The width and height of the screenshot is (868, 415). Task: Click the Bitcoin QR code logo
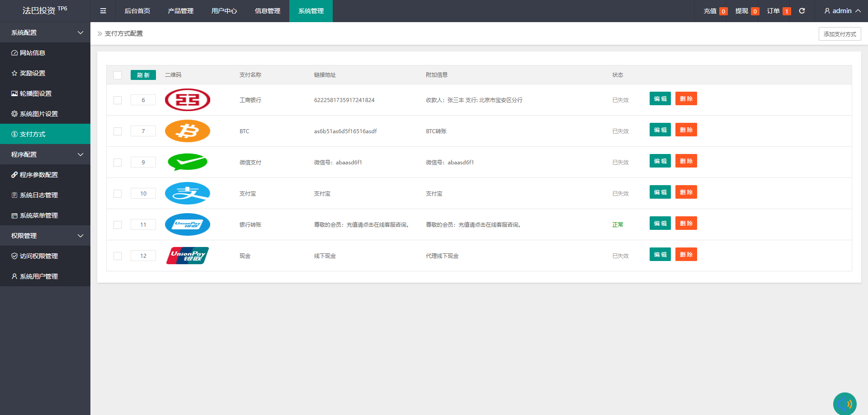(188, 131)
